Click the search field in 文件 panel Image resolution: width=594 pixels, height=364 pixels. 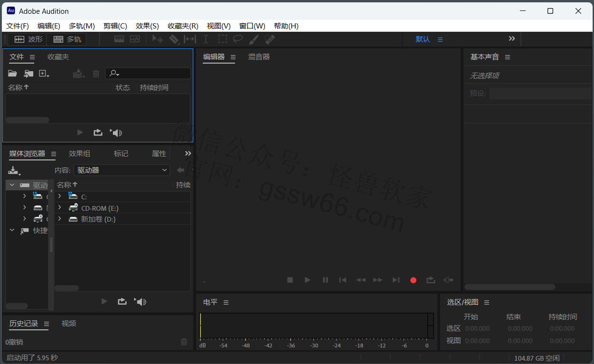[x=148, y=73]
